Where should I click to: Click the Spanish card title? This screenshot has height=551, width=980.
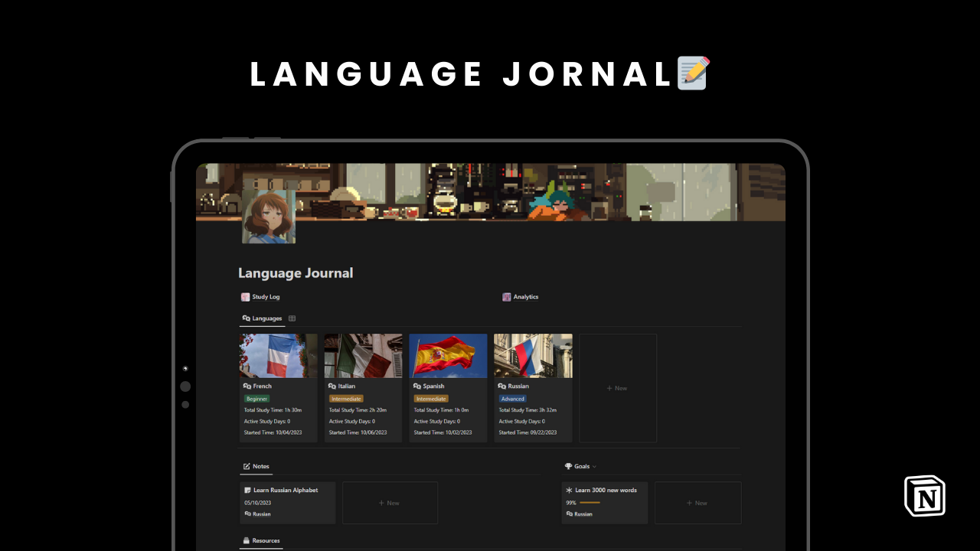(433, 386)
